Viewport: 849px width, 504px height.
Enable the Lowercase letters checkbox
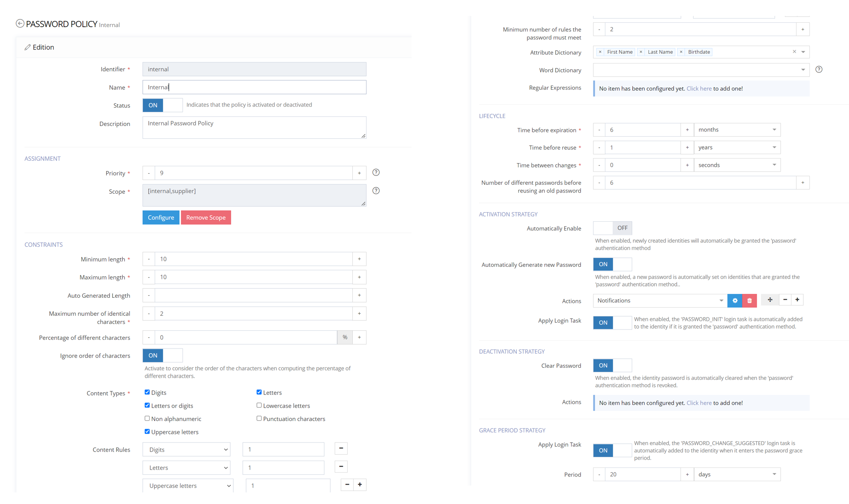[x=259, y=405]
